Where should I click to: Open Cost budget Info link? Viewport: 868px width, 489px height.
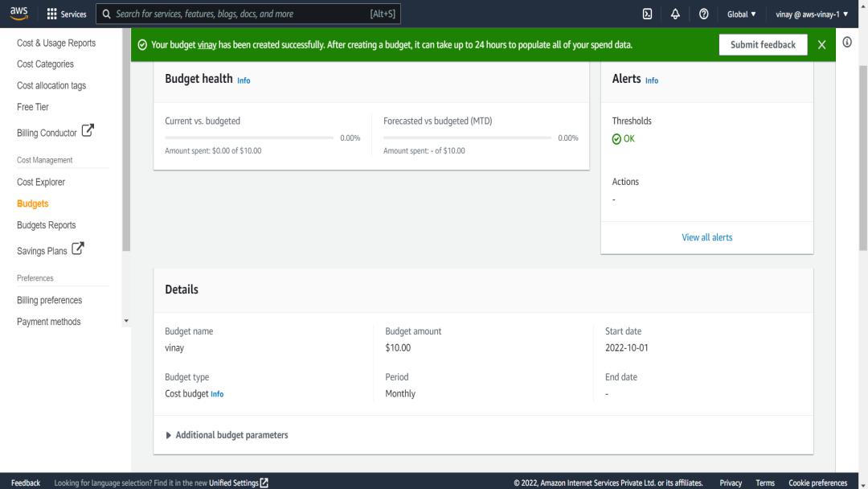tap(217, 394)
